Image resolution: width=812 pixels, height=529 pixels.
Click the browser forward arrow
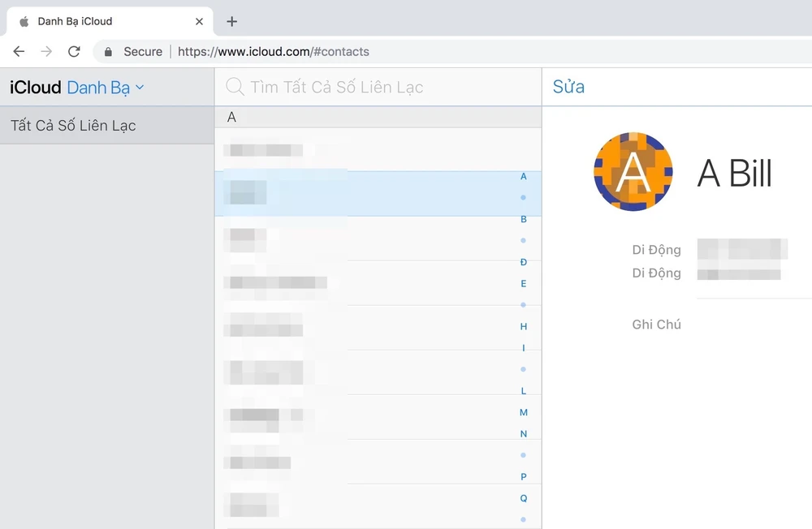(x=46, y=51)
